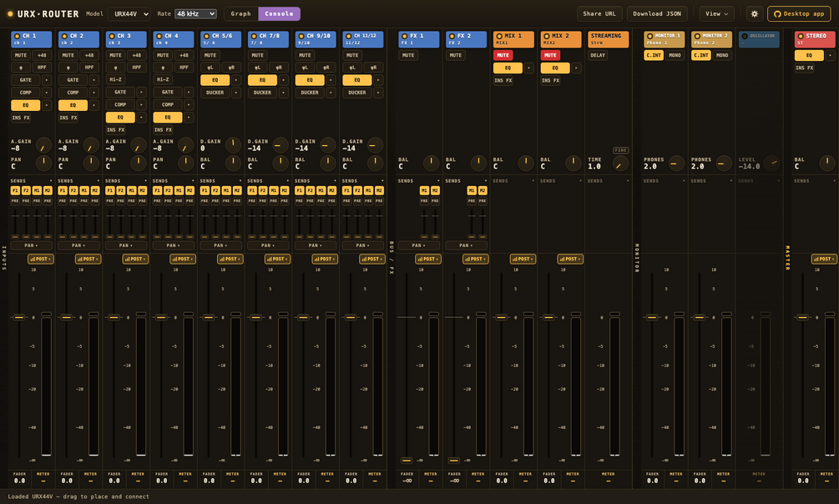
Task: Click the FX 2 strip enable dot
Action: click(x=452, y=36)
